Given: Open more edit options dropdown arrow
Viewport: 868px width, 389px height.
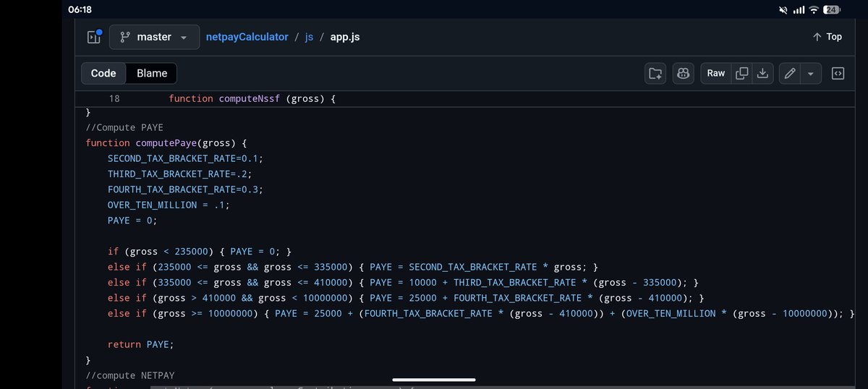Looking at the screenshot, I should pos(811,73).
